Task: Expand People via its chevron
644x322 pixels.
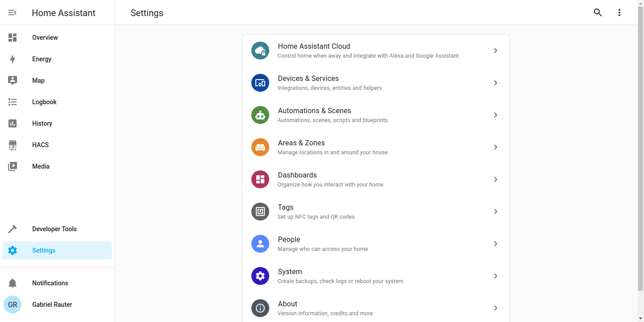Action: [x=496, y=244]
